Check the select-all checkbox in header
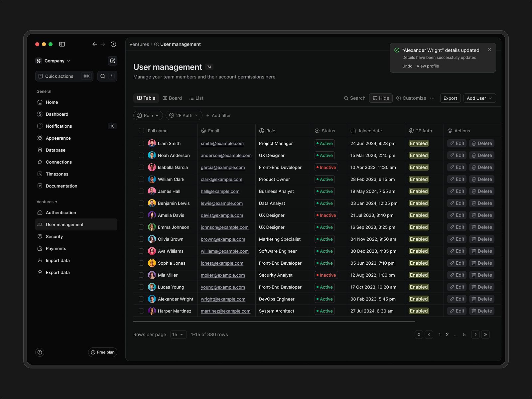Image resolution: width=532 pixels, height=399 pixels. [x=141, y=131]
